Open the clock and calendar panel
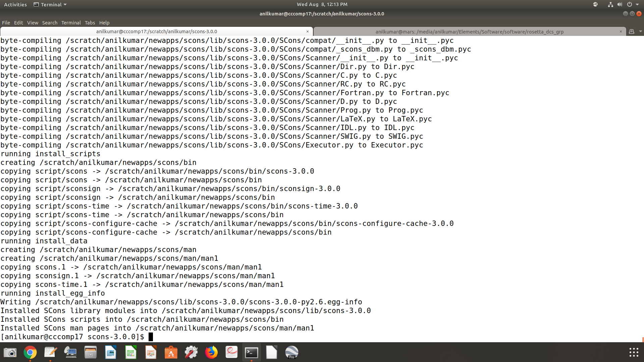The height and width of the screenshot is (362, 644). point(322,4)
